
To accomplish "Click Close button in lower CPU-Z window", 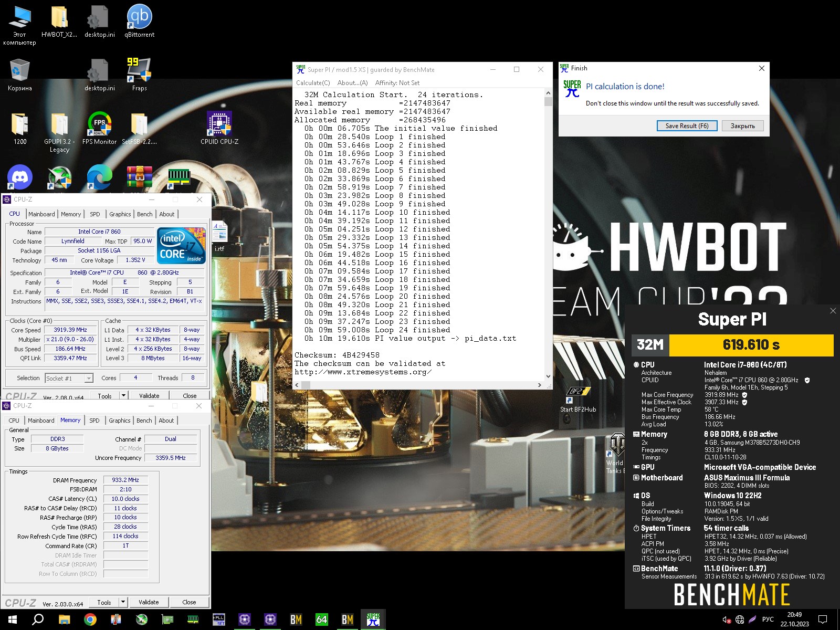I will pyautogui.click(x=190, y=602).
